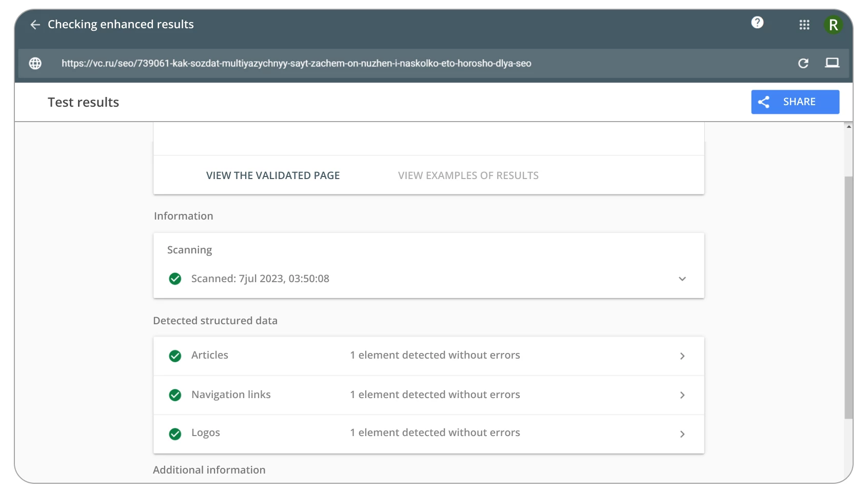Image resolution: width=868 pixels, height=492 pixels.
Task: Click the 'Detected structured data' heading
Action: 215,321
